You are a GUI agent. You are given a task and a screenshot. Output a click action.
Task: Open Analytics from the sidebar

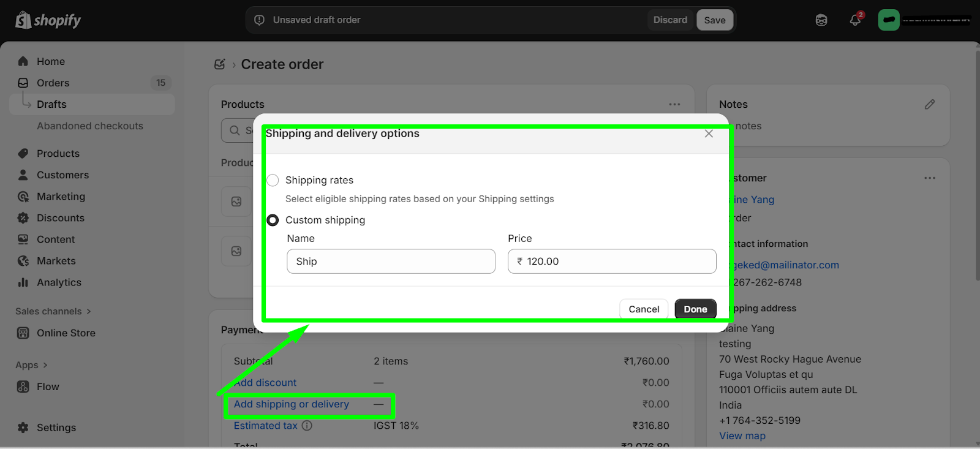59,282
